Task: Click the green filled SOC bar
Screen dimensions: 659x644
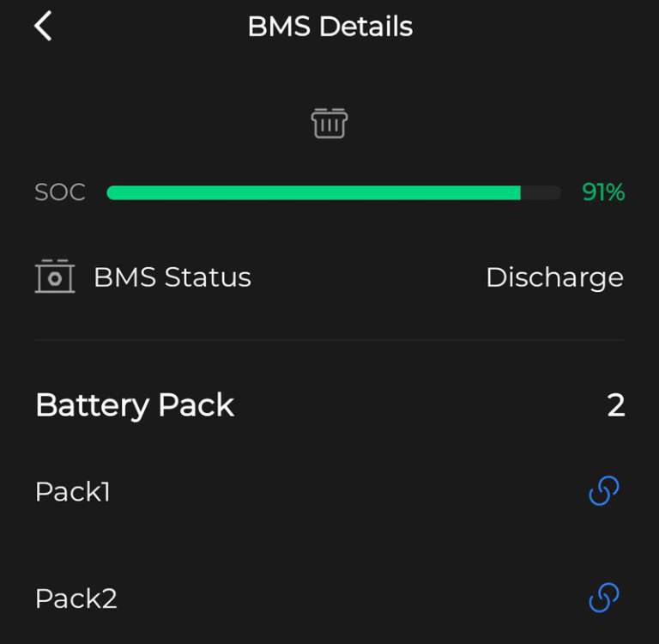Action: click(x=313, y=192)
